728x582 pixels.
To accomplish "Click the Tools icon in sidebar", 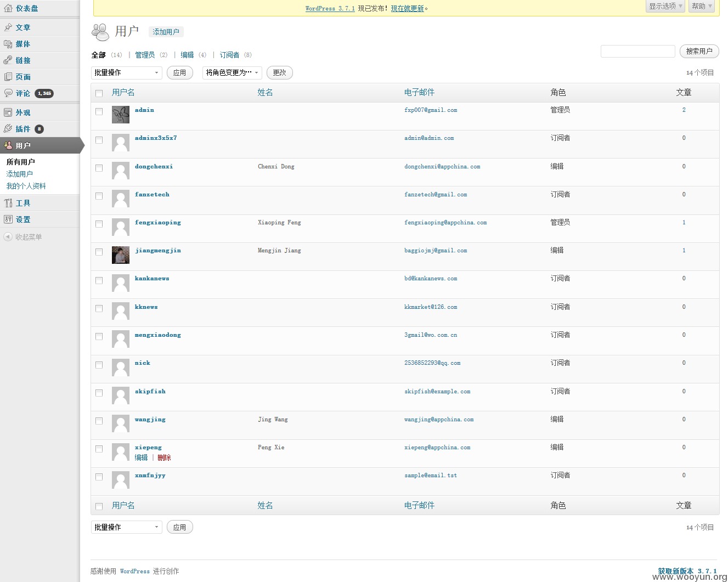I will (8, 203).
